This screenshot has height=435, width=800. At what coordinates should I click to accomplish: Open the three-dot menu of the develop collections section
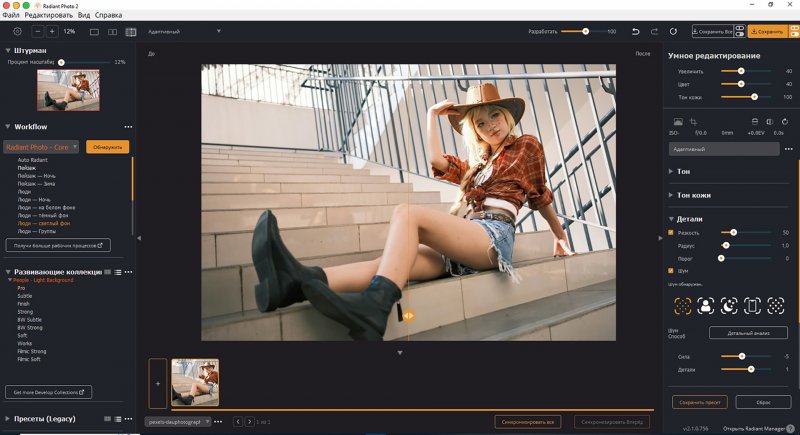129,272
